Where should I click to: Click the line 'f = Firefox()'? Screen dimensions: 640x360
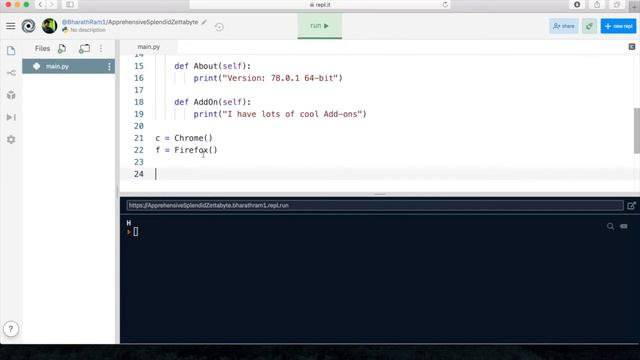(x=187, y=150)
